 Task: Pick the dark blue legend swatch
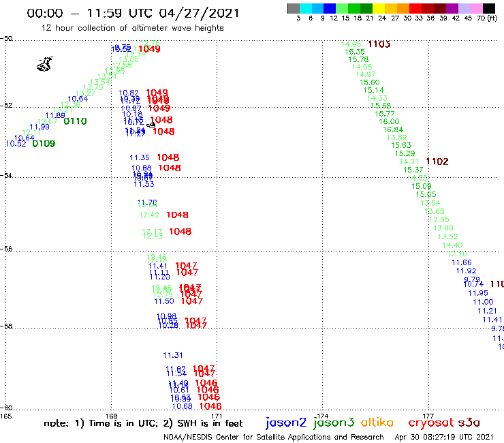[330, 8]
